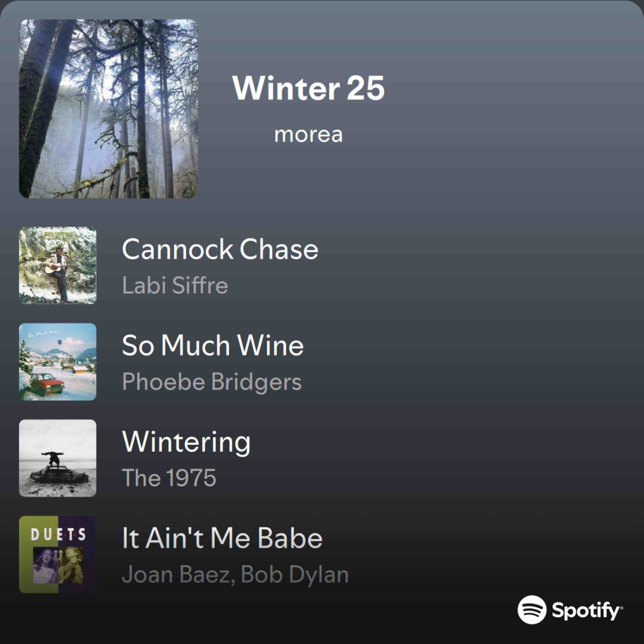Viewport: 644px width, 644px height.
Task: Play the track It Ain't Me Babe
Action: pos(222,538)
